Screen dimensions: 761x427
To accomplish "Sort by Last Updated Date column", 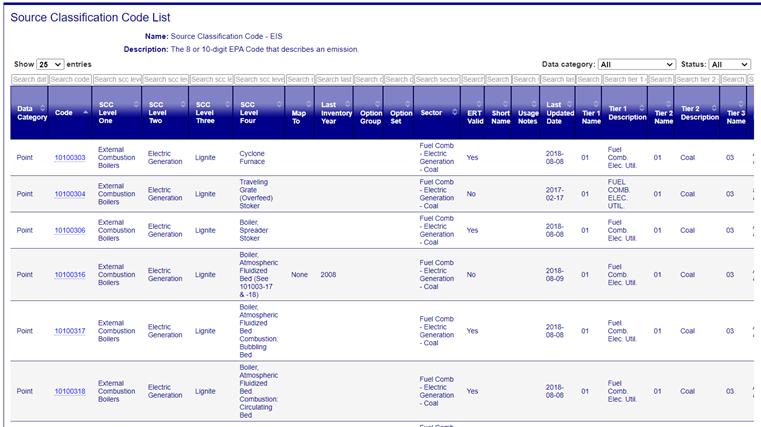I will tap(558, 113).
